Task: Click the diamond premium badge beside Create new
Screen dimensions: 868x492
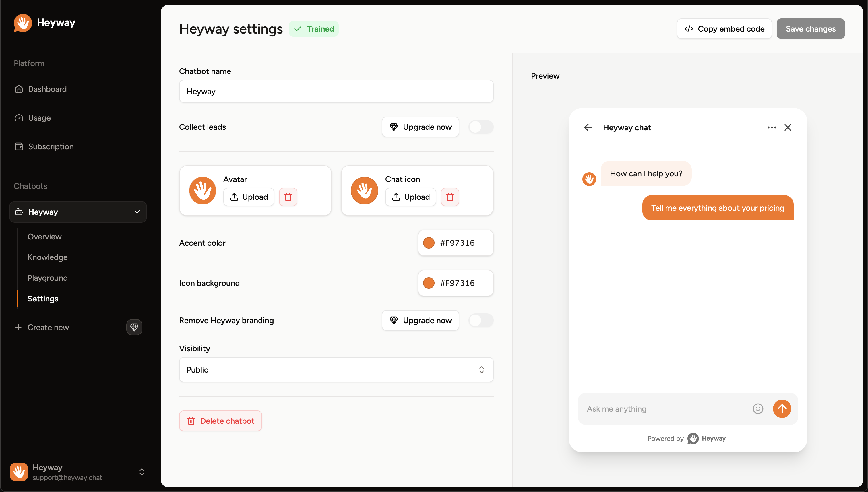Action: [x=134, y=327]
